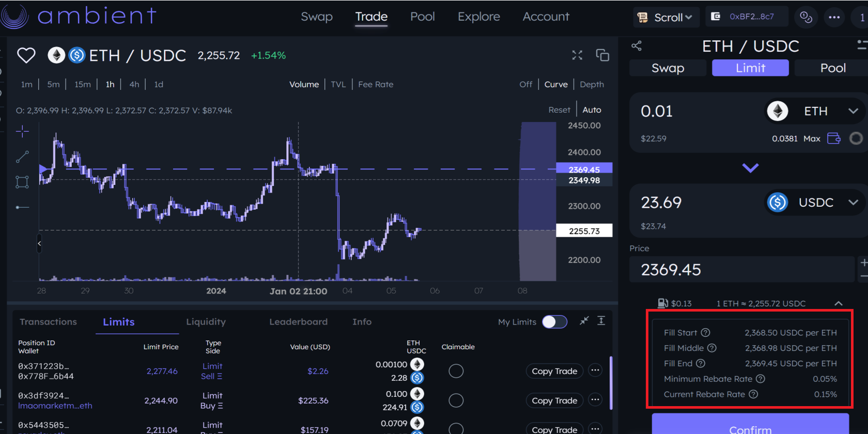
Task: Open the Account page
Action: point(546,17)
